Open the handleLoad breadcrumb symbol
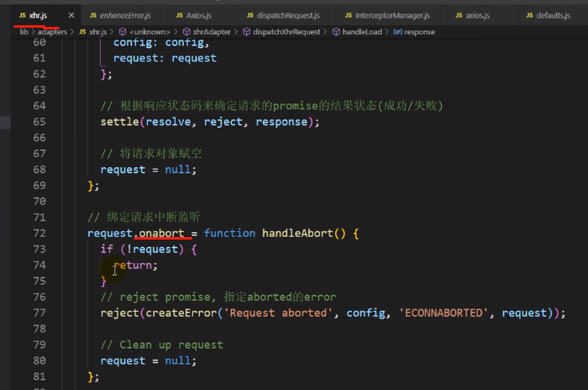The image size is (588, 390). click(x=362, y=32)
